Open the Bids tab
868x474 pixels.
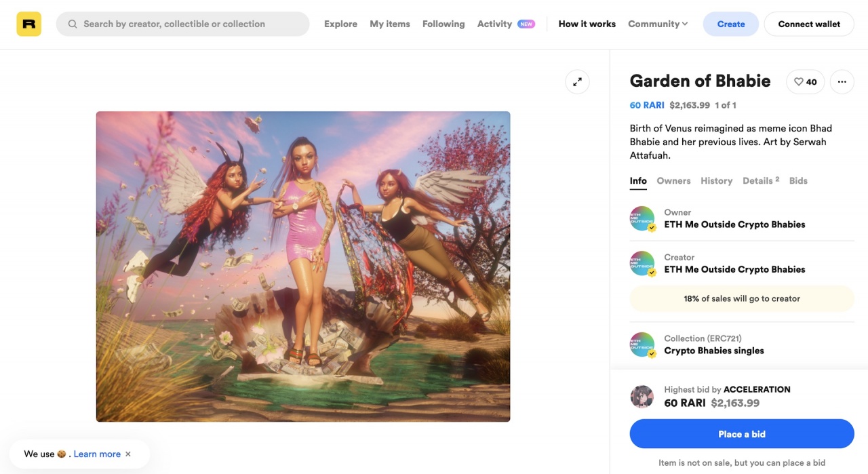pos(798,181)
